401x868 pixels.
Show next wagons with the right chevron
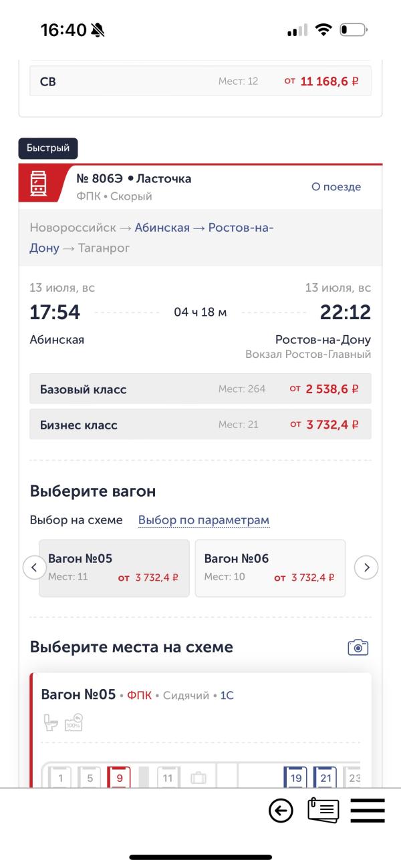[366, 568]
